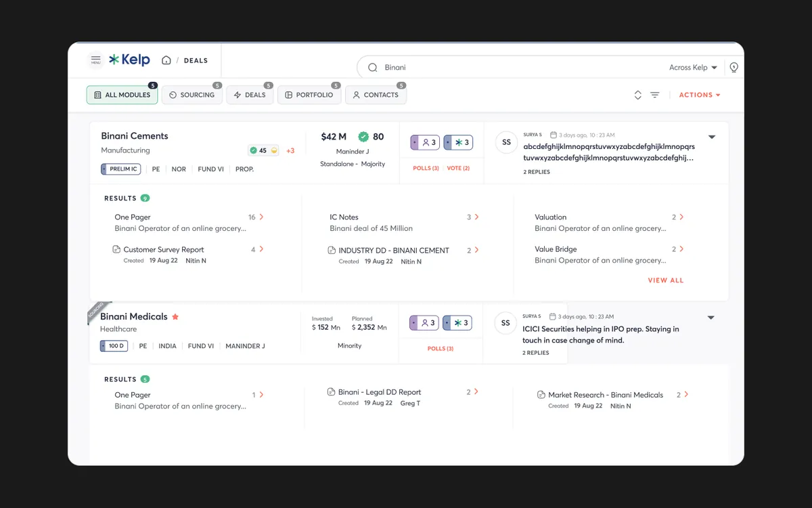Click the $42 M deal value

pos(334,137)
